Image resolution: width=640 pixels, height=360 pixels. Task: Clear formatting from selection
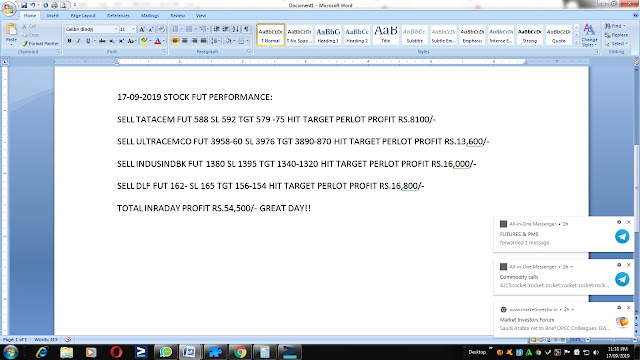[x=162, y=29]
